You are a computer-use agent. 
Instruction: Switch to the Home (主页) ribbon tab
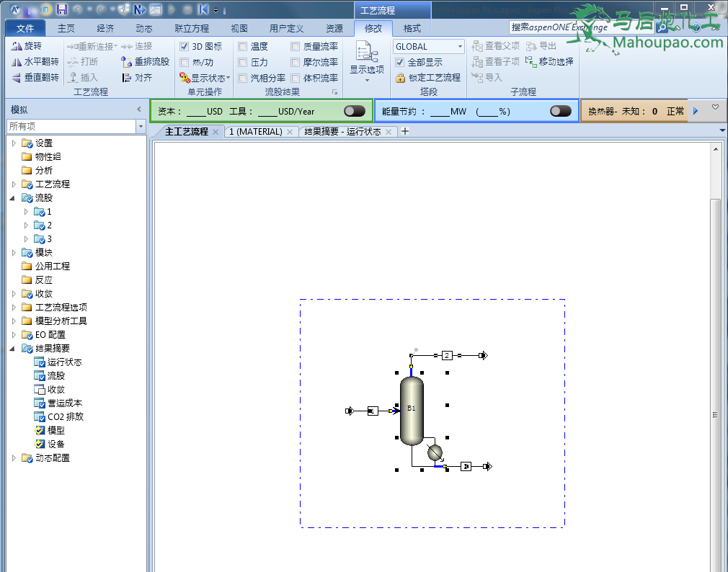[66, 29]
